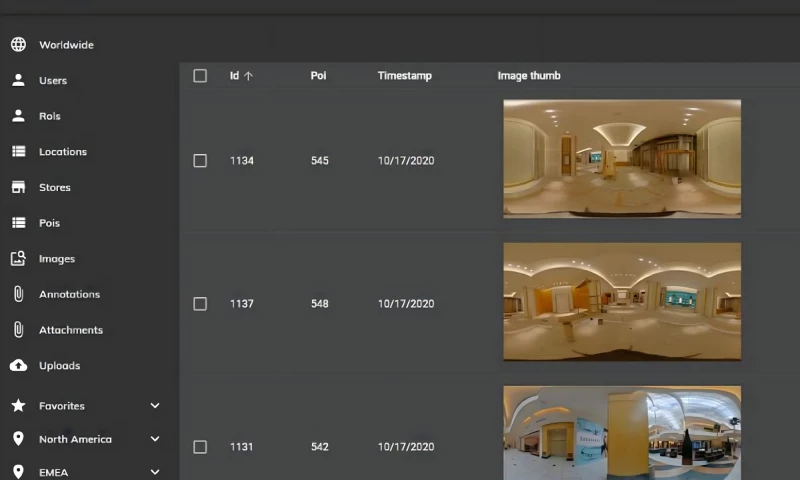This screenshot has height=480, width=800.
Task: Go to the Rols page
Action: [50, 116]
